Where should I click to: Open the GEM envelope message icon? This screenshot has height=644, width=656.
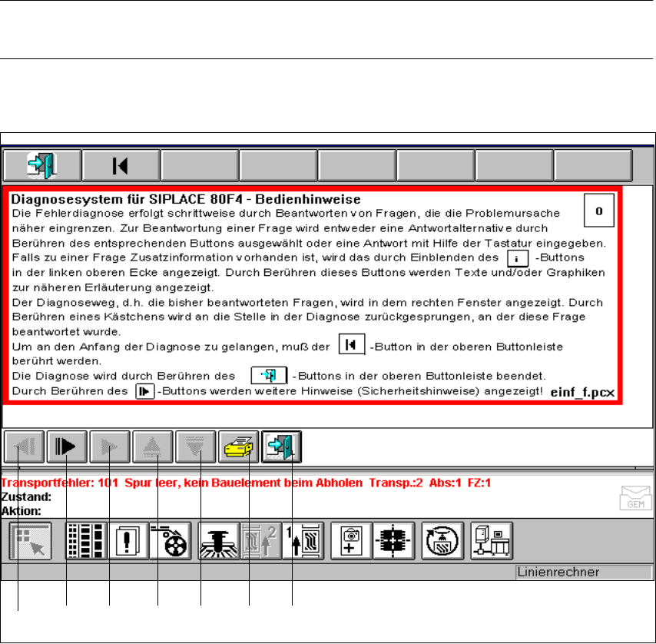pos(635,498)
